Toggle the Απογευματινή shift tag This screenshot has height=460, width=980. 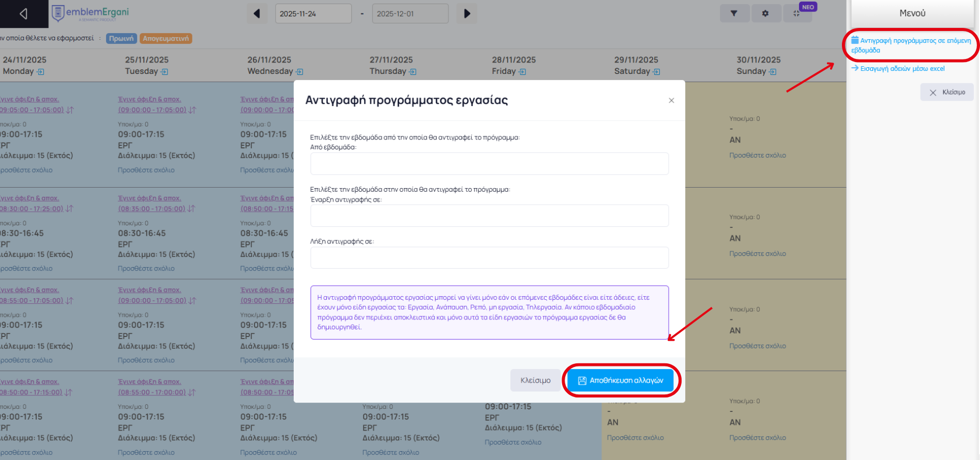[x=165, y=38]
